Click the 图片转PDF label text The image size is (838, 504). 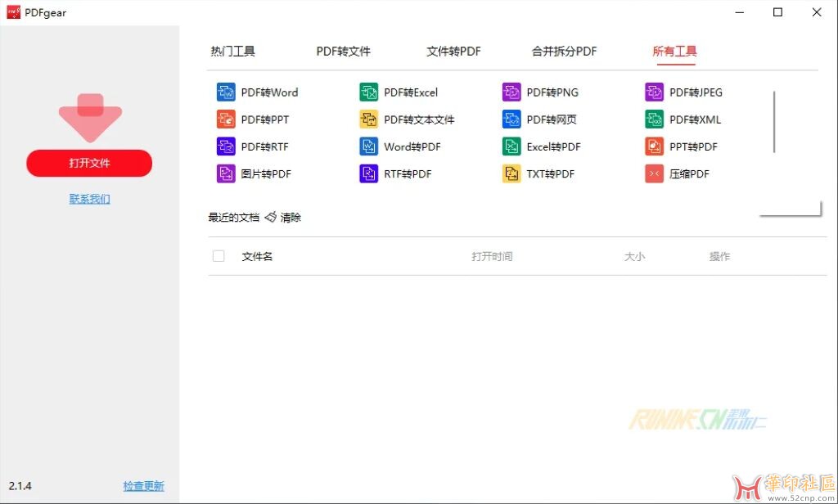pyautogui.click(x=266, y=174)
